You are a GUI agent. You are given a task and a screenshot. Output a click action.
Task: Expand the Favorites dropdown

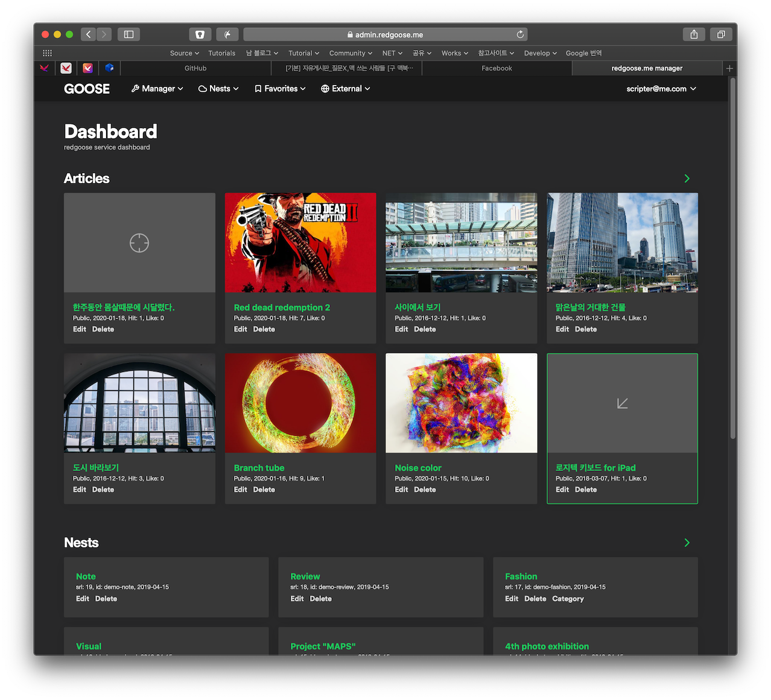click(x=280, y=89)
